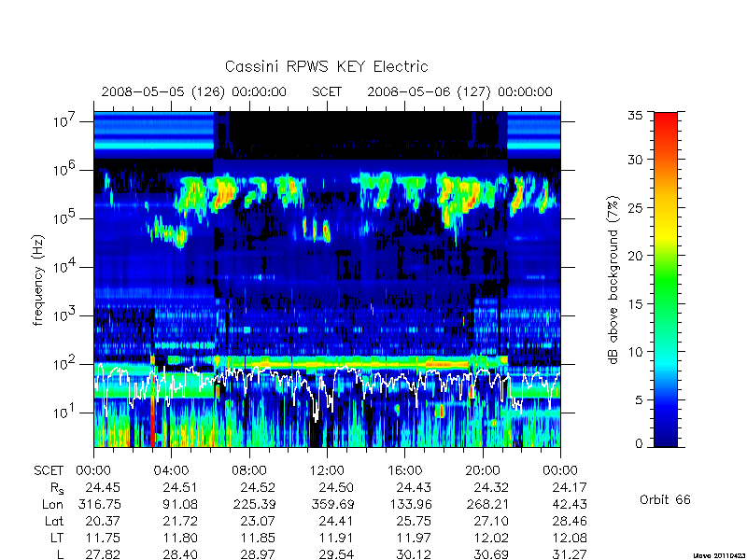
Task: Click the 'SCET' label above the plot
Action: (327, 91)
